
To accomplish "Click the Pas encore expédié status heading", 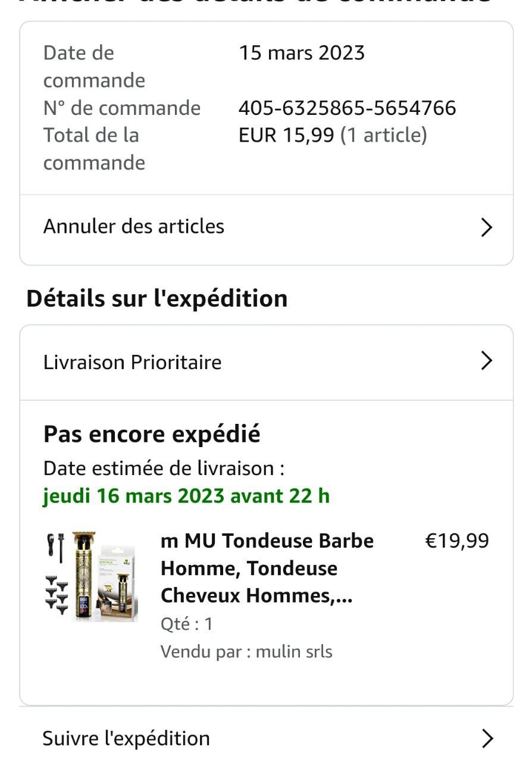I will point(152,435).
